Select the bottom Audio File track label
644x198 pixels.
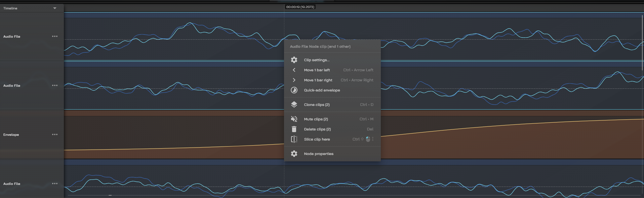pos(12,184)
